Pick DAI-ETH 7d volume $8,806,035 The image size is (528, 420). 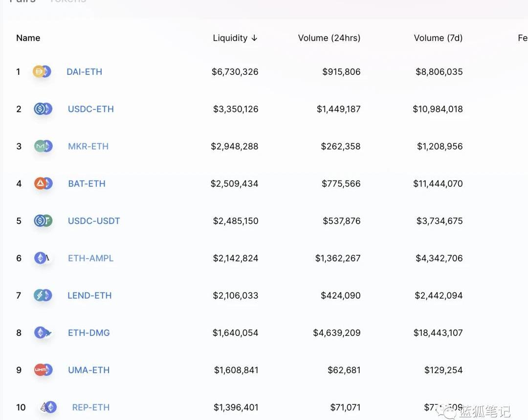point(439,72)
